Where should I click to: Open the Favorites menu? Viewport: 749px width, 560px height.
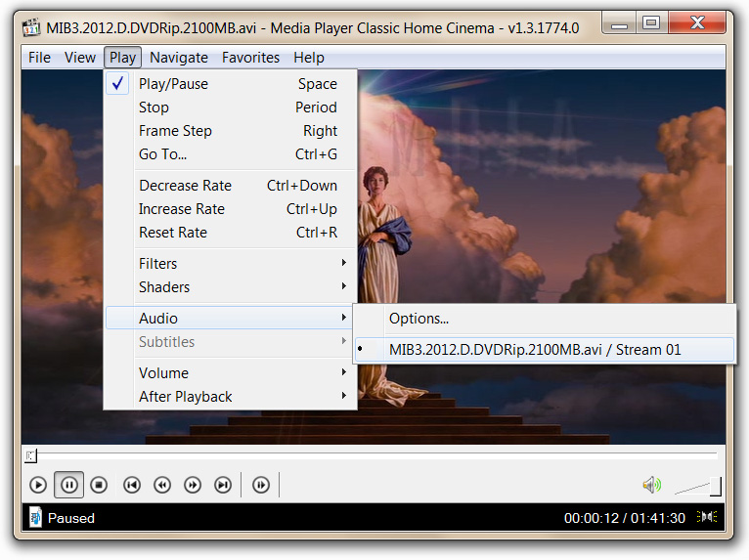[x=250, y=58]
